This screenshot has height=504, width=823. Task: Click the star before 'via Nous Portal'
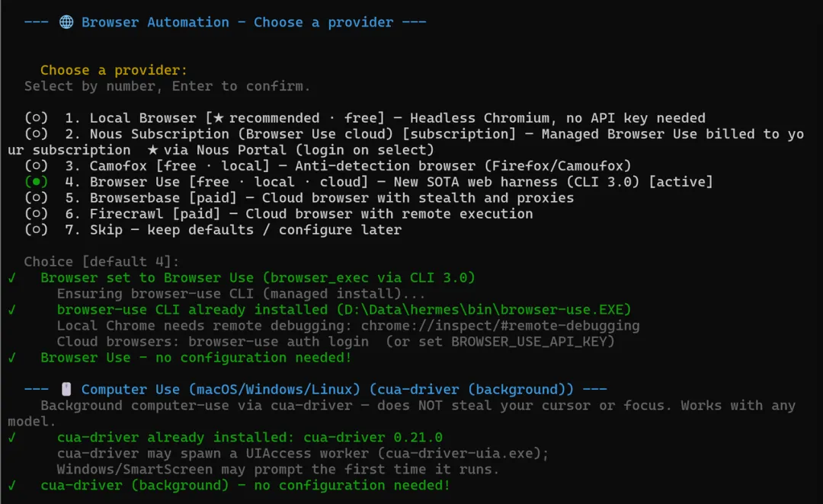pos(152,150)
